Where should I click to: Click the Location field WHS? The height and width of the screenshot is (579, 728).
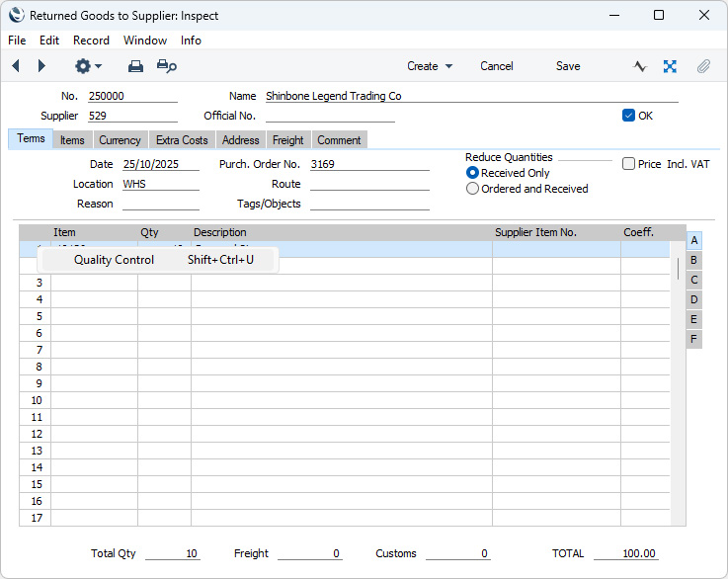[x=161, y=184]
